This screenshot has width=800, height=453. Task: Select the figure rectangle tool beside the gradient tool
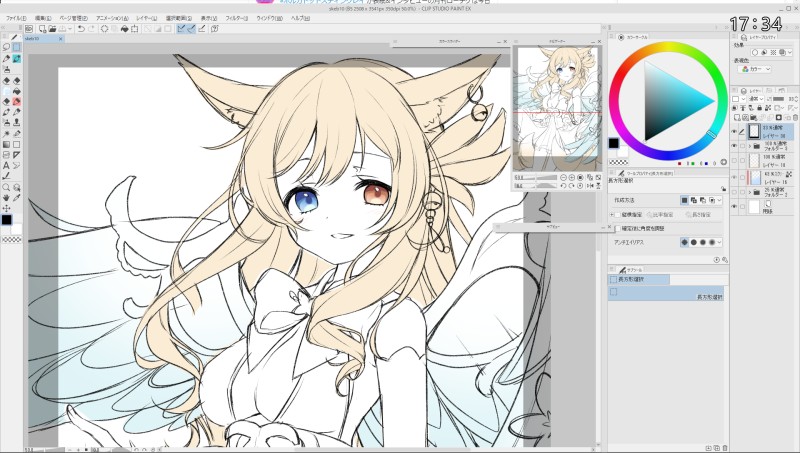[x=17, y=144]
